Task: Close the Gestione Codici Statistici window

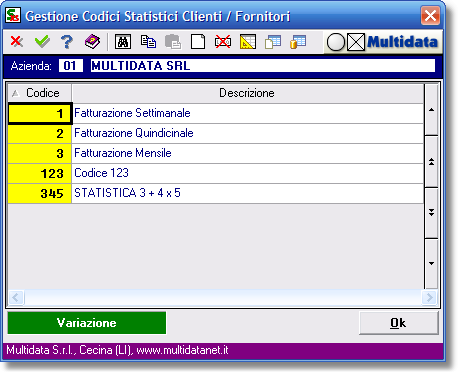Action: coord(430,15)
